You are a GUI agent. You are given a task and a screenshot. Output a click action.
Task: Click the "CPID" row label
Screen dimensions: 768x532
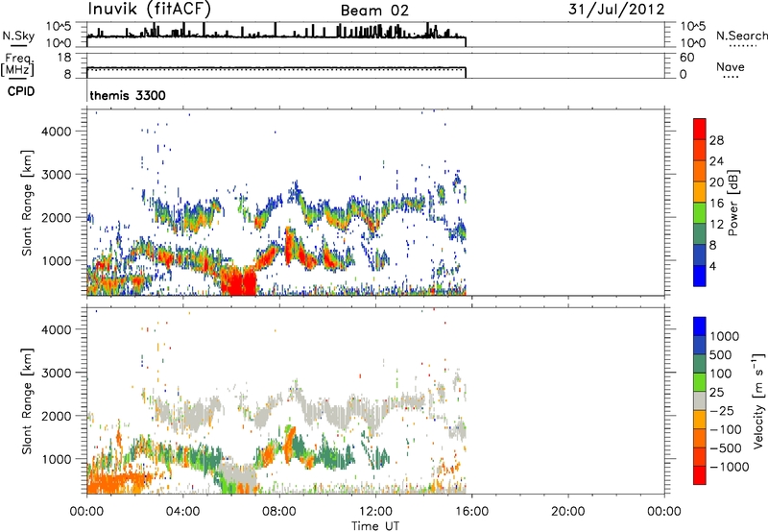click(21, 91)
